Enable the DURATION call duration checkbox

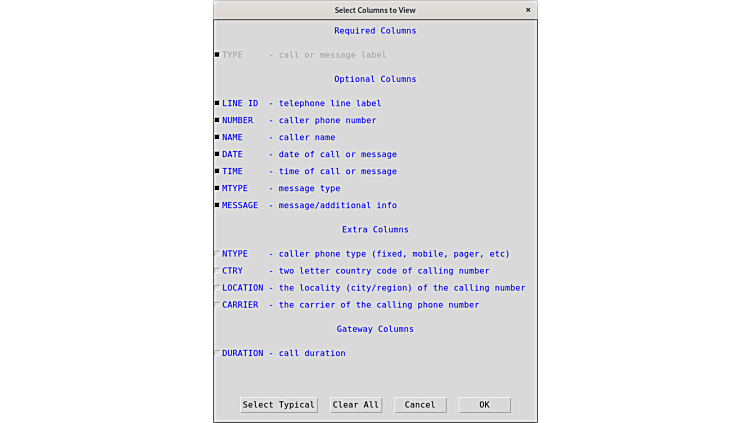(217, 352)
